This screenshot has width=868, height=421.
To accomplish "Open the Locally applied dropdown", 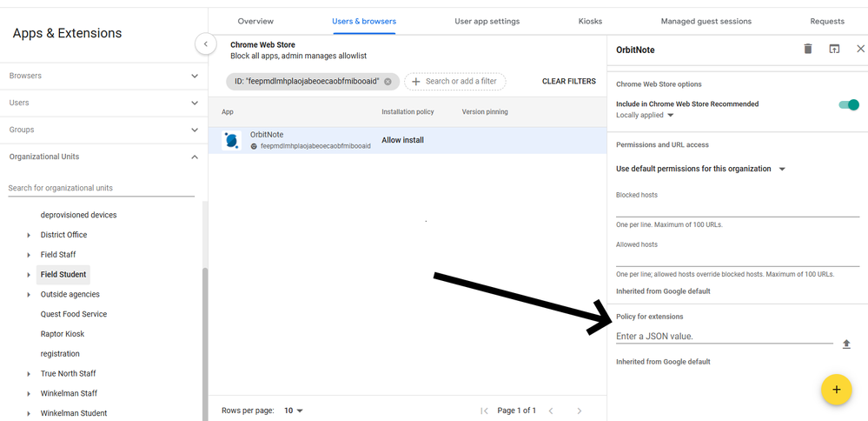I will pos(645,115).
